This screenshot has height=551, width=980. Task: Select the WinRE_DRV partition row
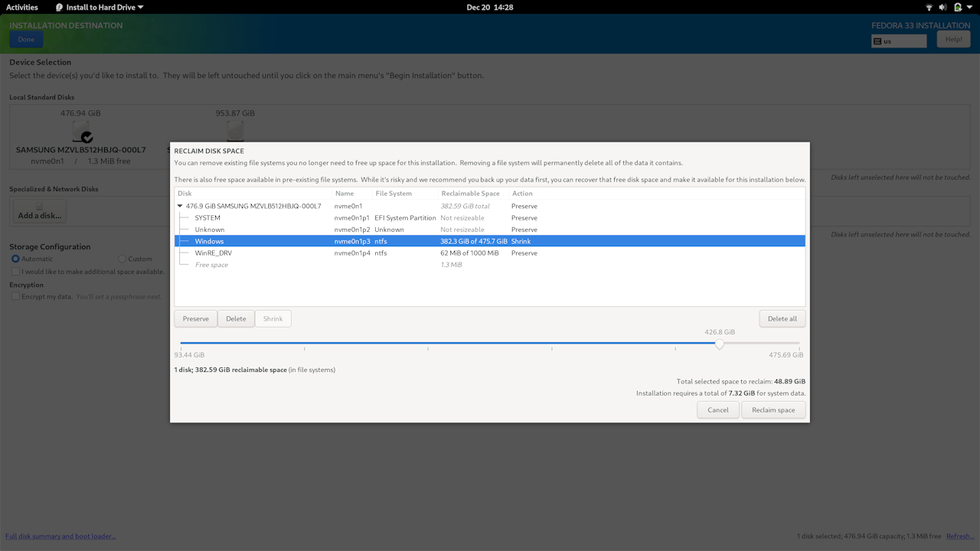[x=490, y=253]
